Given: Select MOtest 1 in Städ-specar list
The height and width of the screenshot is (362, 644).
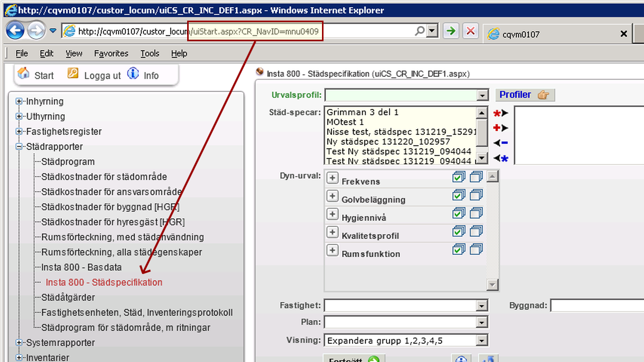Looking at the screenshot, I should tap(400, 122).
